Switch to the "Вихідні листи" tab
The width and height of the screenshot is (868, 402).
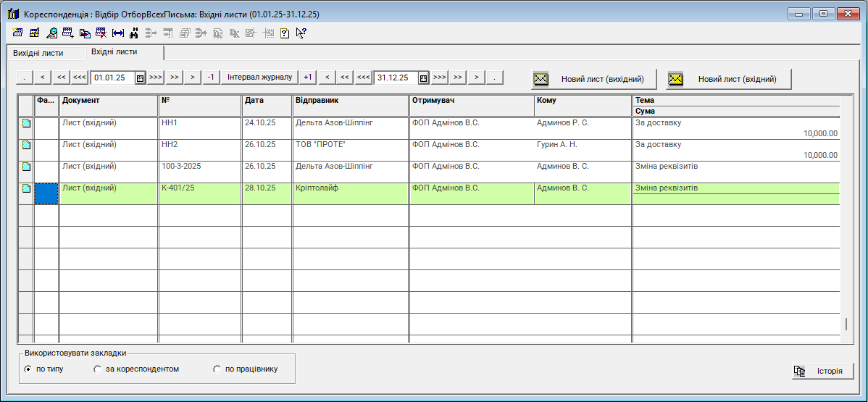[38, 53]
